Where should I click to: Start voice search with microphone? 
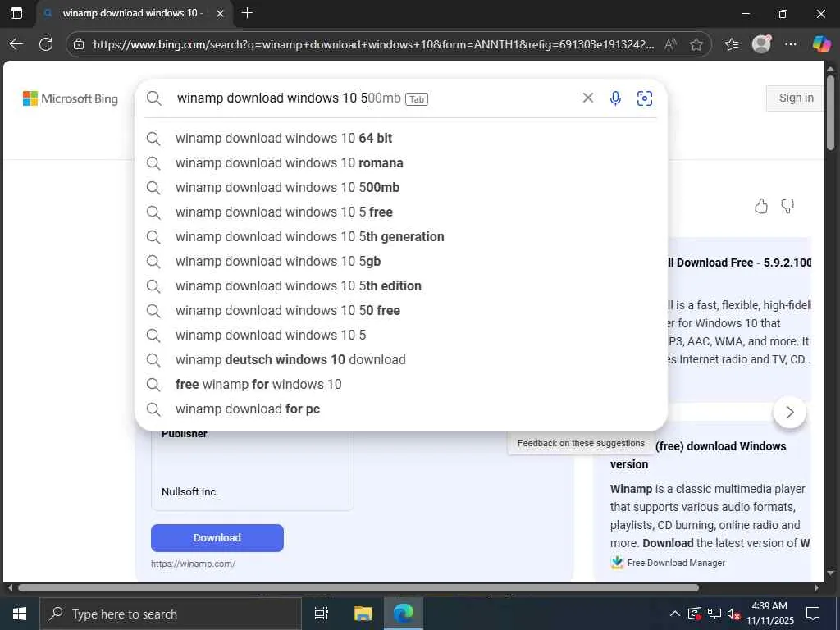615,98
